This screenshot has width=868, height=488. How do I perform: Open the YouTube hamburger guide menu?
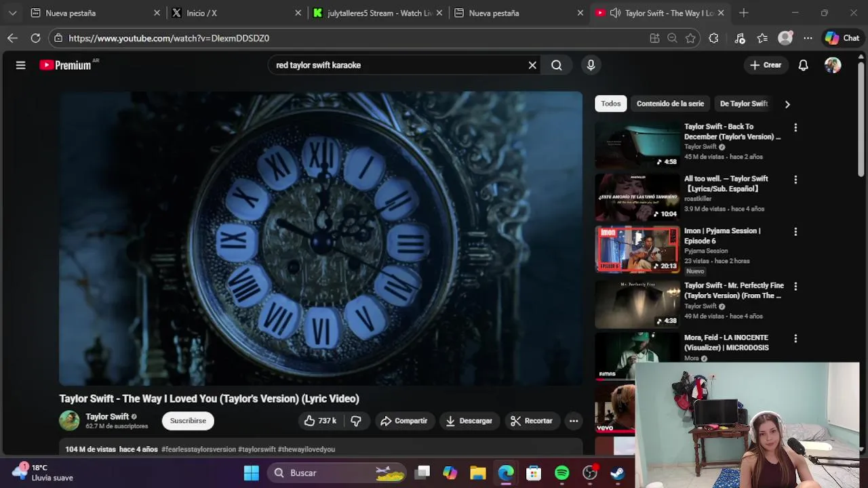point(20,65)
